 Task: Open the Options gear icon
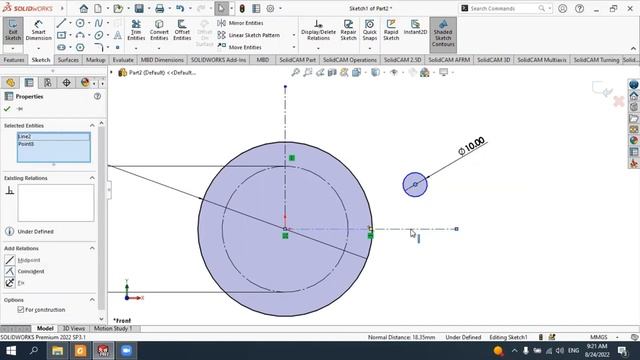pyautogui.click(x=270, y=8)
